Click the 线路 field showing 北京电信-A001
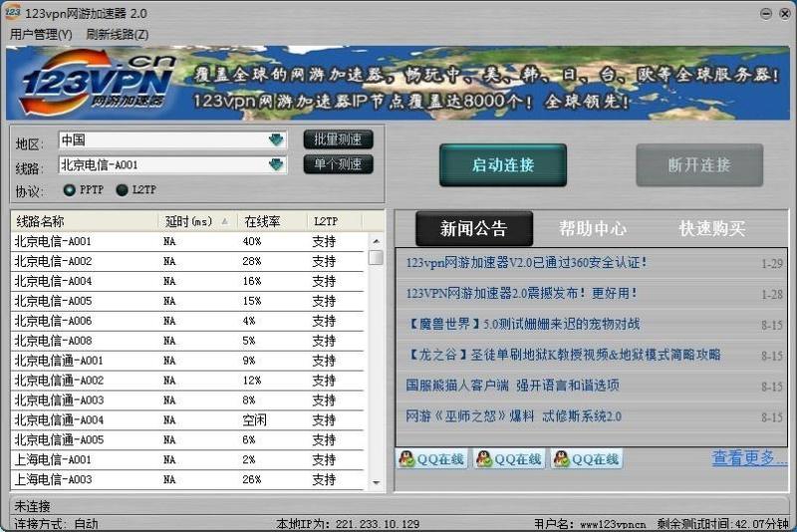This screenshot has height=532, width=797. coord(172,164)
